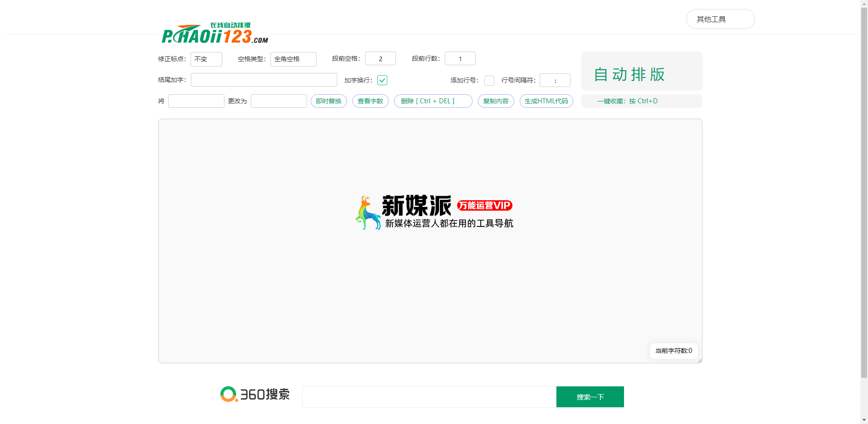
Task: Click the 当前字符数:0 counter
Action: (x=673, y=351)
